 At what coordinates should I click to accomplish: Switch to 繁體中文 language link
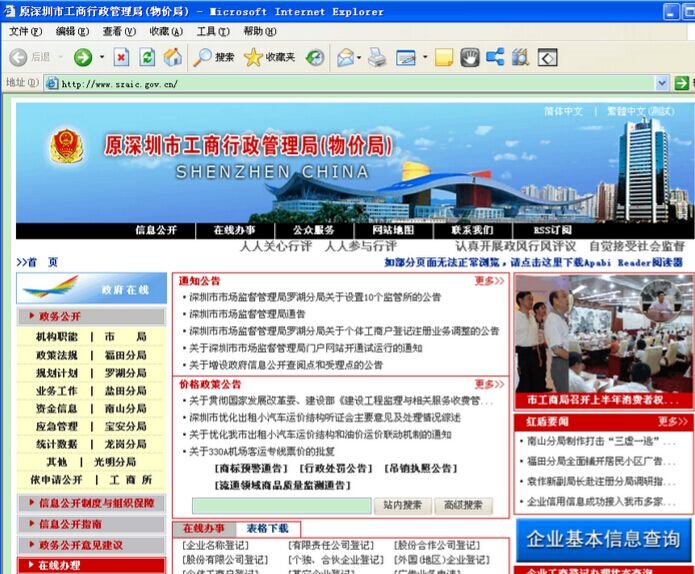coord(641,112)
